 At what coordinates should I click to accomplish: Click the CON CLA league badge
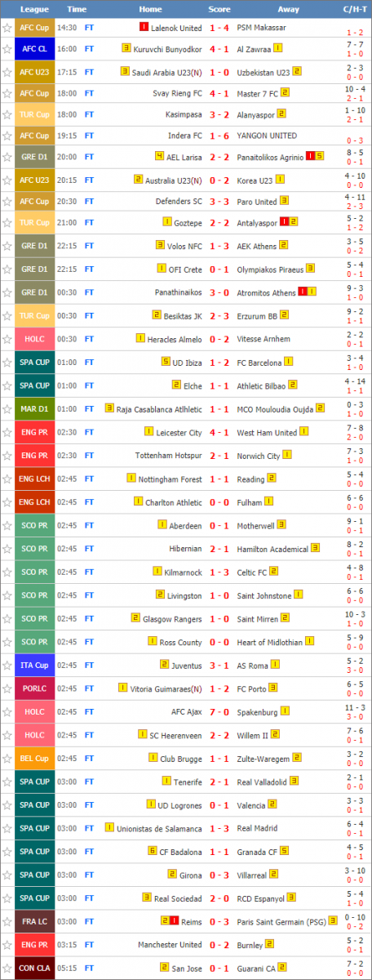click(x=35, y=969)
